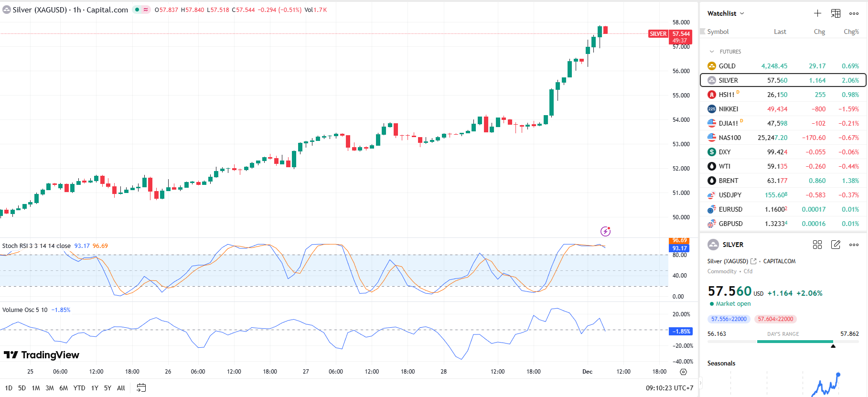Open the watchlist three-dot more menu

[854, 13]
